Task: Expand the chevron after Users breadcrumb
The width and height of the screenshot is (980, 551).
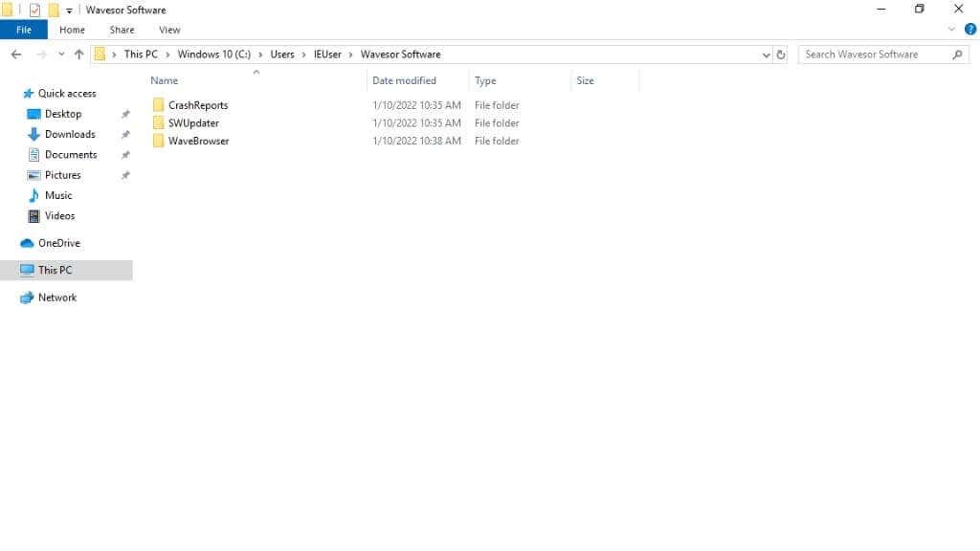Action: [303, 55]
